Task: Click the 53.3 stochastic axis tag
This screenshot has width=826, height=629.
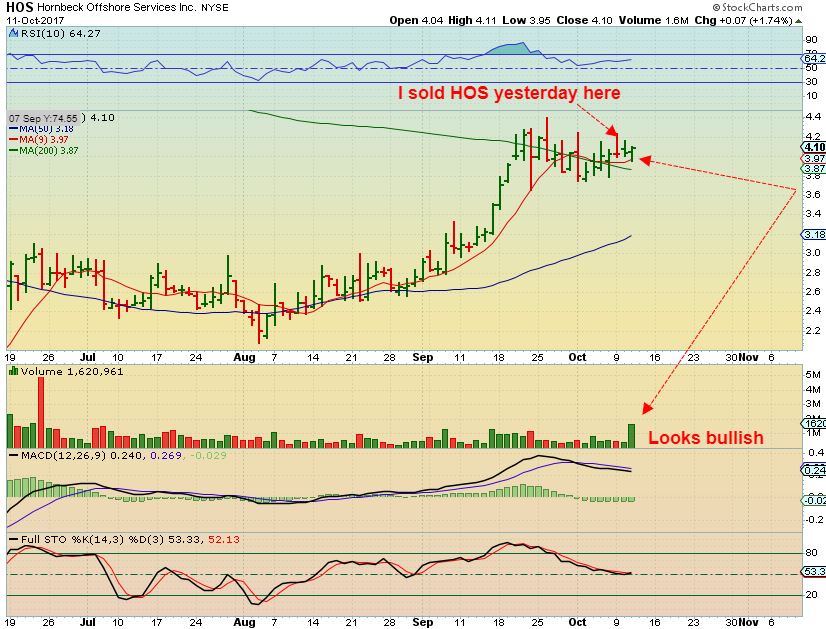Action: pyautogui.click(x=814, y=572)
